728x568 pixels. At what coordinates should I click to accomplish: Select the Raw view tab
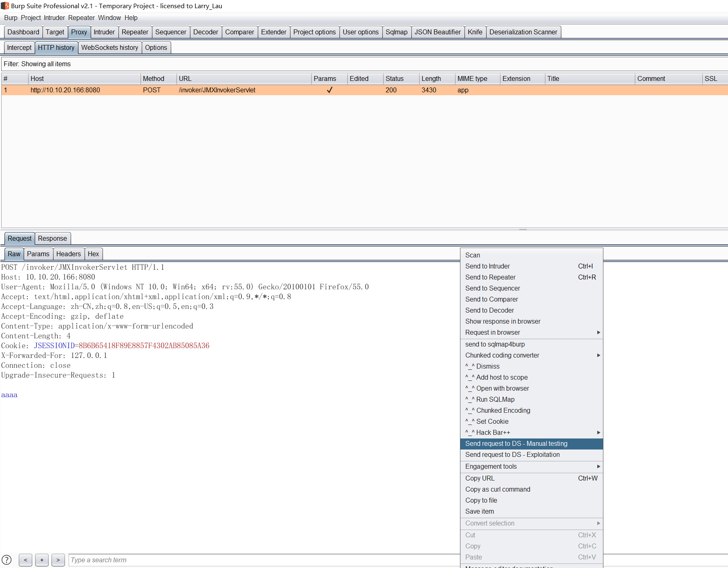(14, 254)
